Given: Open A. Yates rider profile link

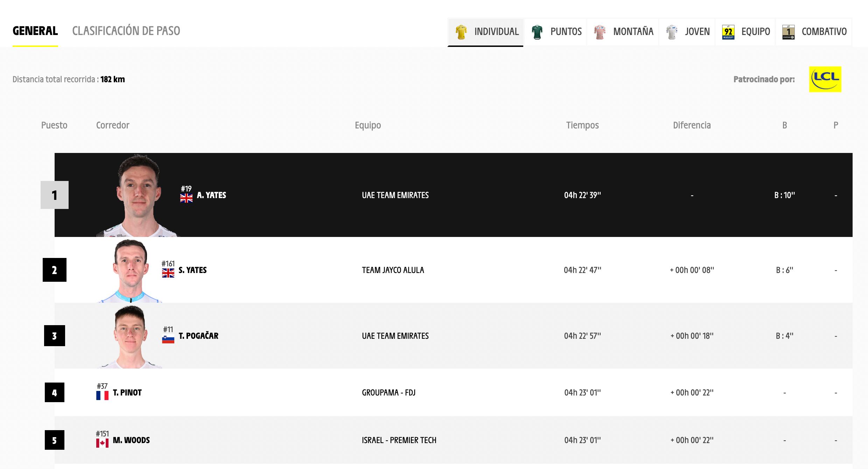Looking at the screenshot, I should (211, 195).
